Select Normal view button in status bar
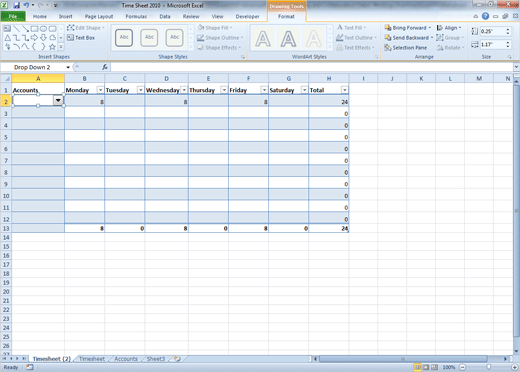This screenshot has height=372, width=520. [417, 367]
